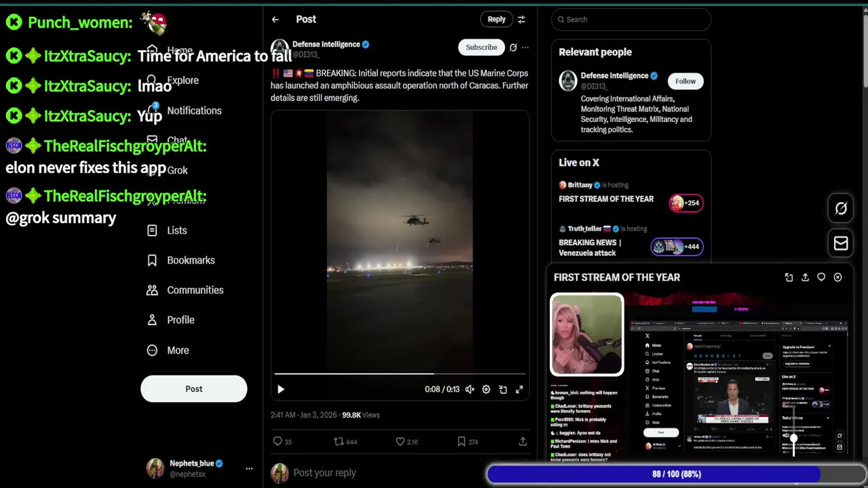
Task: Click the Bookmarks ribbon icon in sidebar
Action: coord(153,260)
